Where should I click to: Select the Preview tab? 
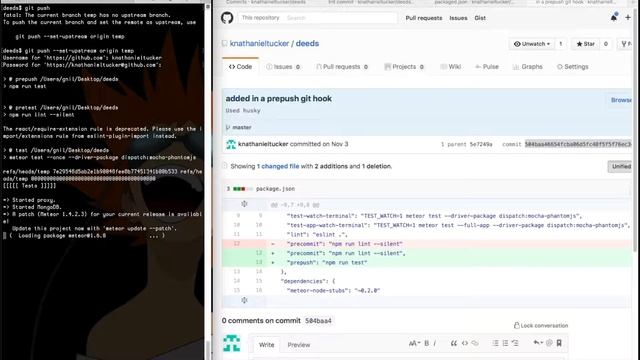(299, 345)
